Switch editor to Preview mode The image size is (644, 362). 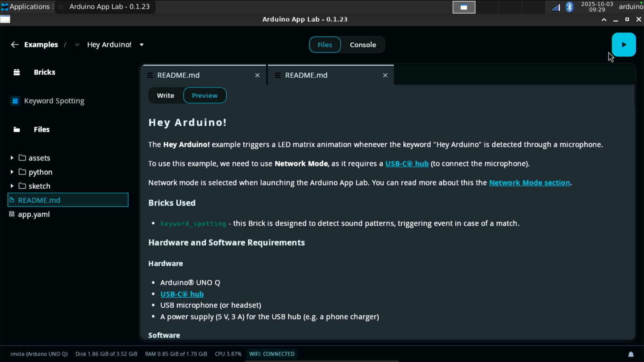pos(204,95)
